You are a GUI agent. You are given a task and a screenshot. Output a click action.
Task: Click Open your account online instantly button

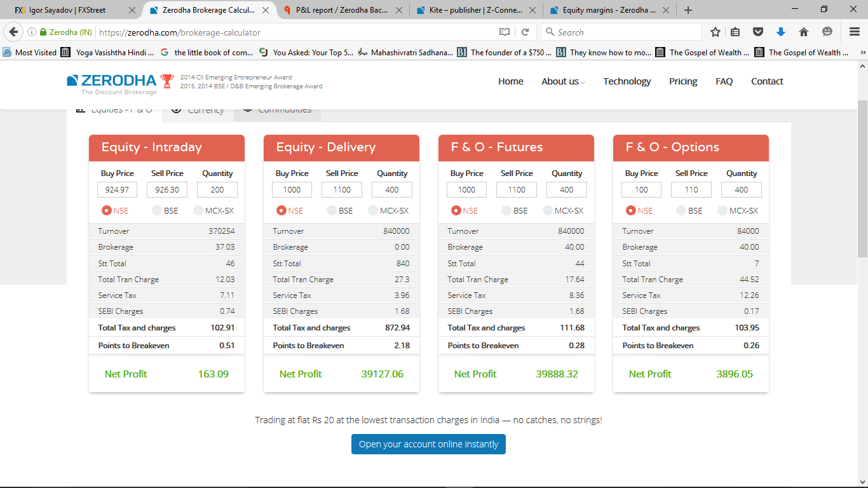pyautogui.click(x=428, y=444)
